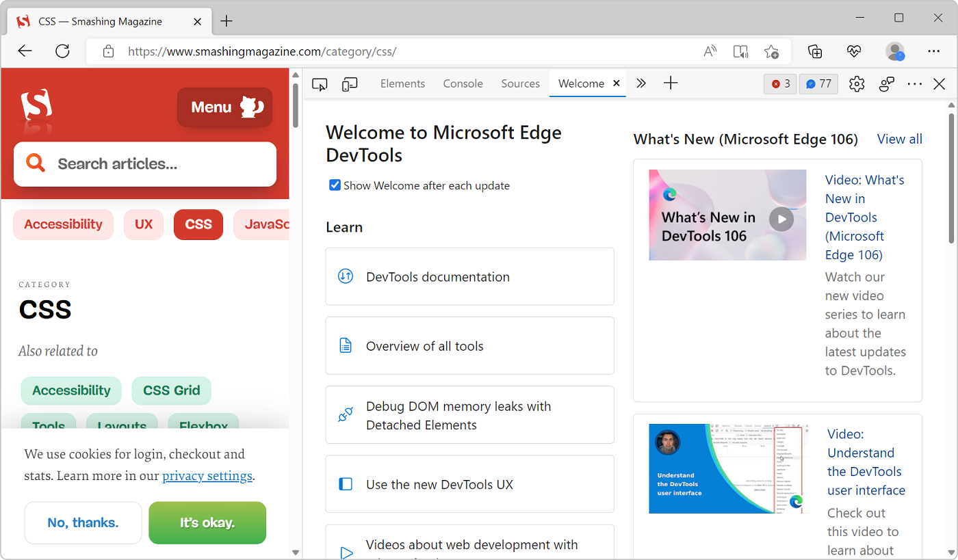This screenshot has height=560, width=958.
Task: Switch to the Console tab
Action: coord(463,83)
